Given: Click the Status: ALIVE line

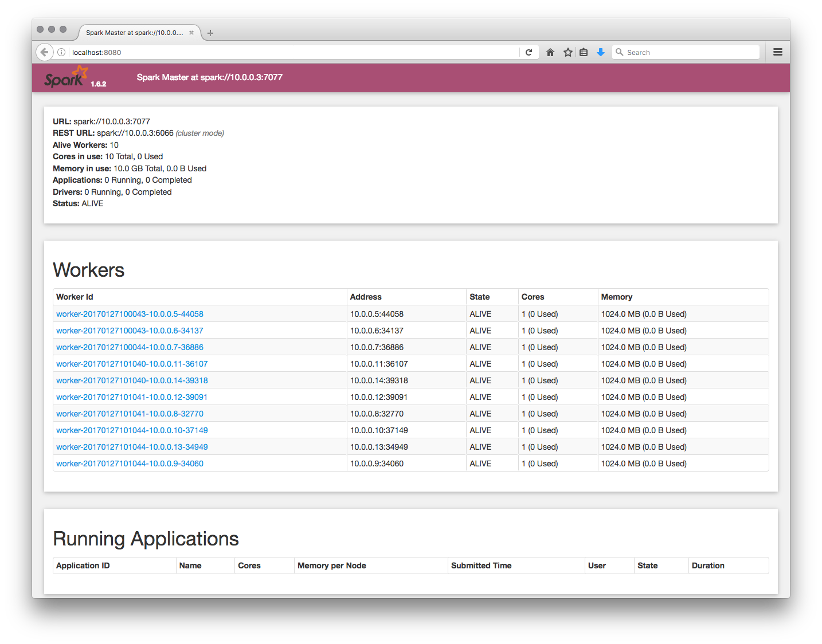Looking at the screenshot, I should point(78,203).
